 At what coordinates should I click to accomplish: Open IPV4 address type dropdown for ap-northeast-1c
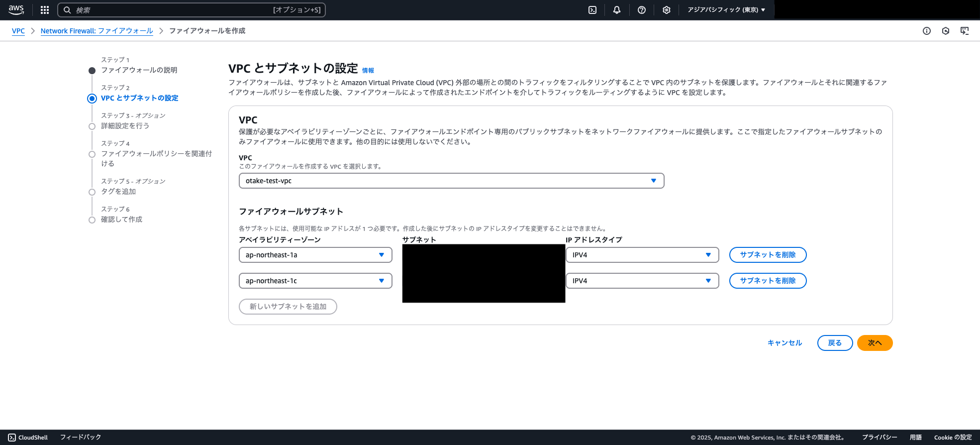pos(642,281)
